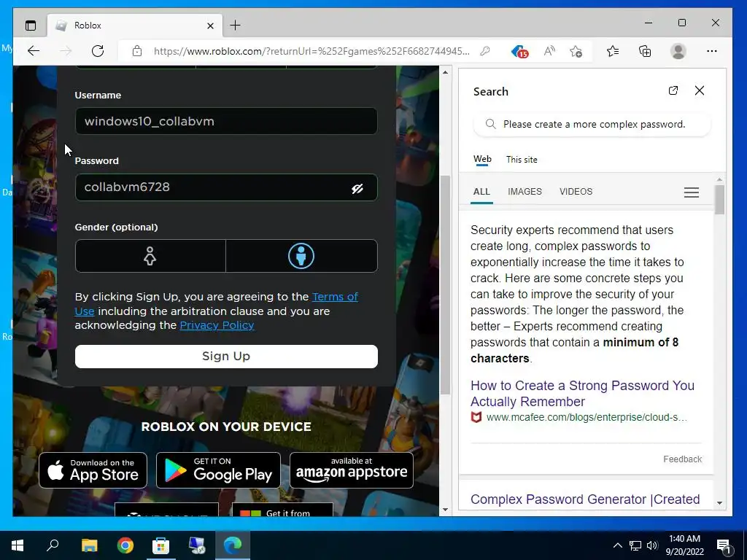Click the computer management taskbar icon

[x=197, y=545]
